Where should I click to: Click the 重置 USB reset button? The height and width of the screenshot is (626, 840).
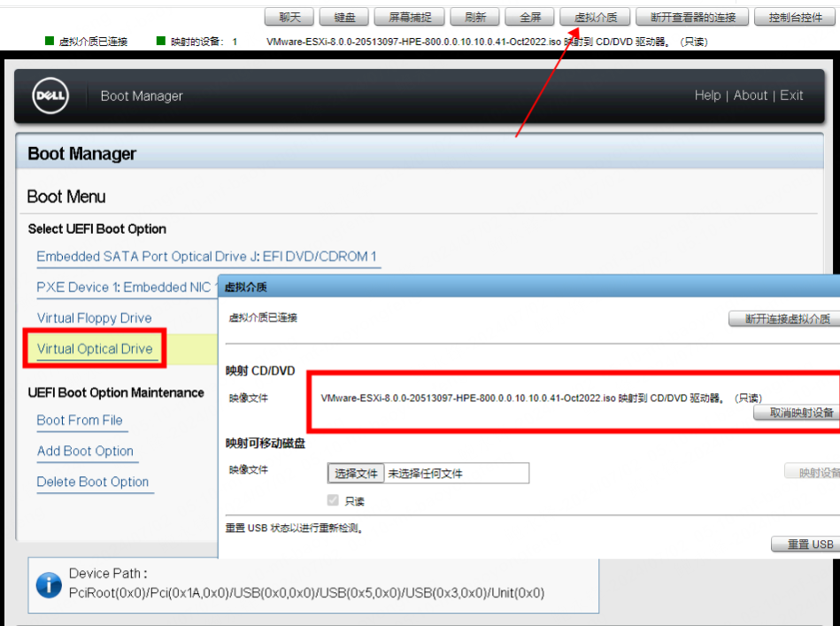(x=805, y=544)
